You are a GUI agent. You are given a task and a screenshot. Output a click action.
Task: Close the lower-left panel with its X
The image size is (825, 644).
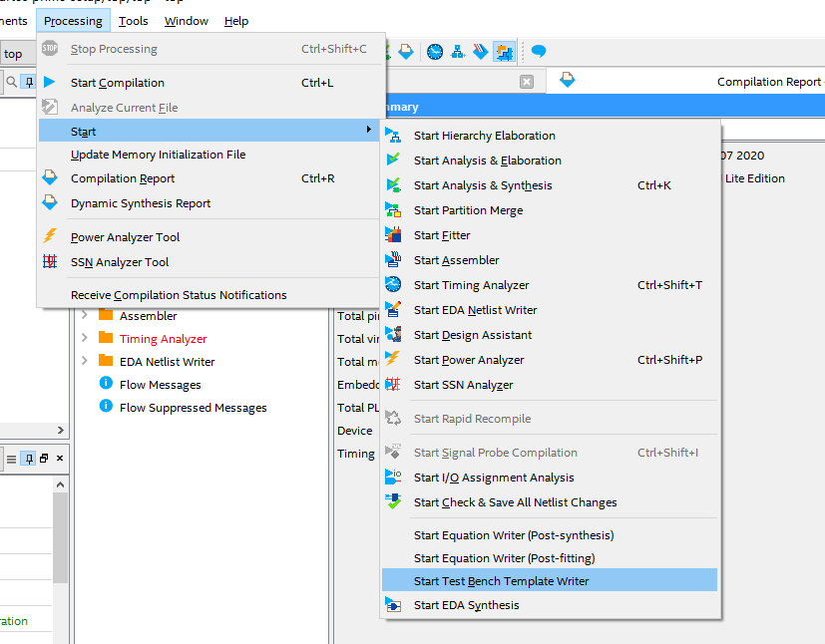60,459
